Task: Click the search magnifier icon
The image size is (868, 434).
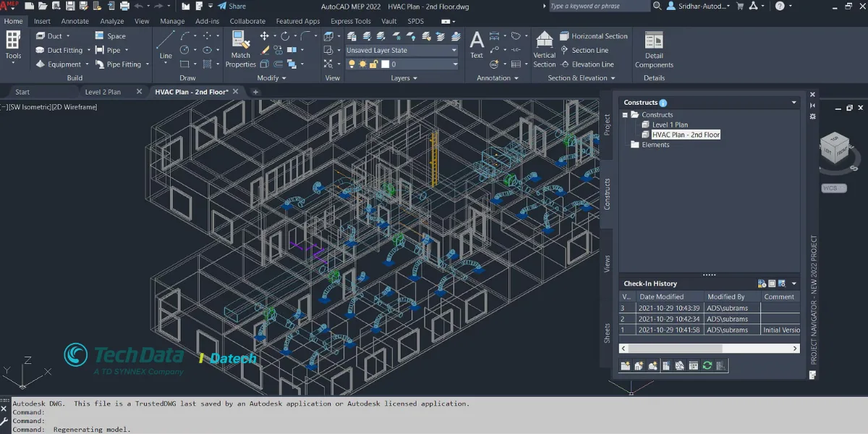Action: (658, 6)
